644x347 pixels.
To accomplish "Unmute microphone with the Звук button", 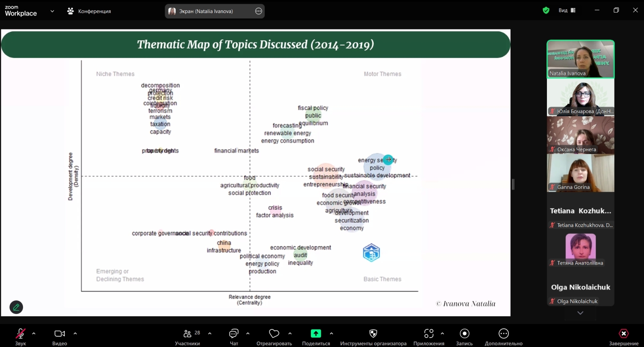I will [x=20, y=337].
